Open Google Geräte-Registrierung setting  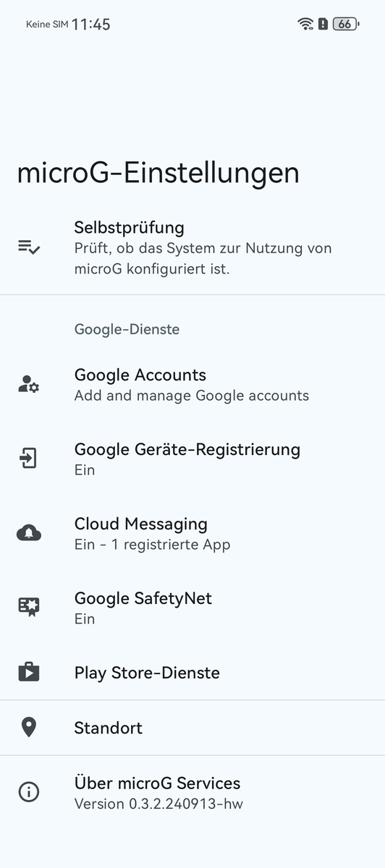click(192, 459)
